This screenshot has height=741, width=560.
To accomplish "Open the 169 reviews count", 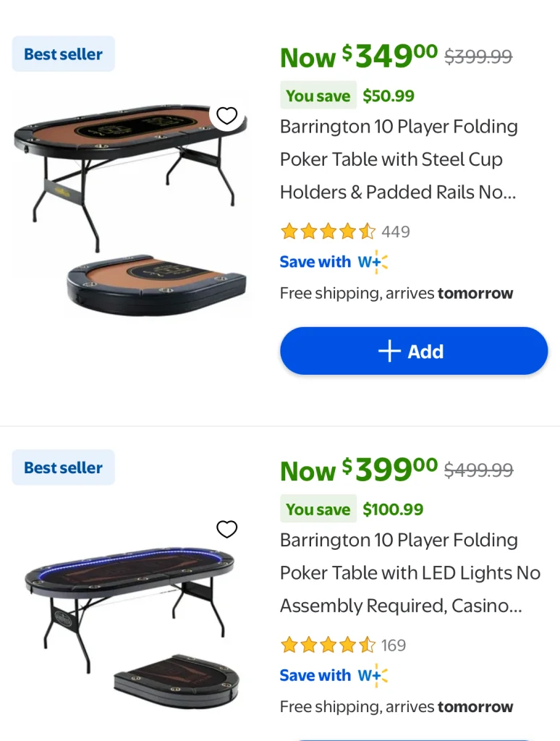I will [x=394, y=645].
